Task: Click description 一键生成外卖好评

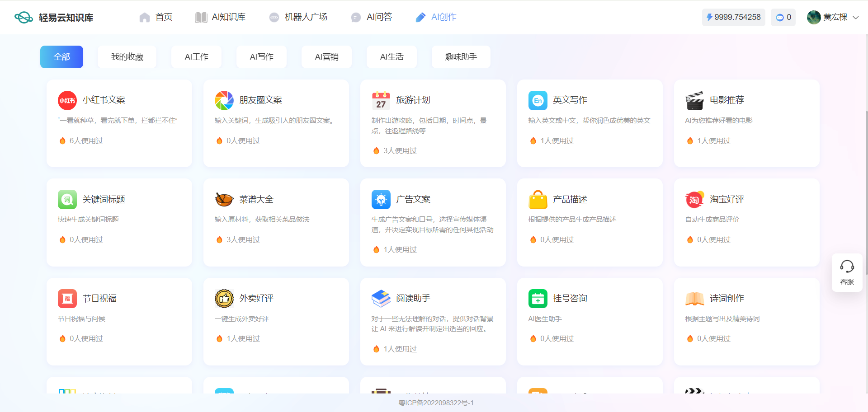Action: [x=241, y=319]
